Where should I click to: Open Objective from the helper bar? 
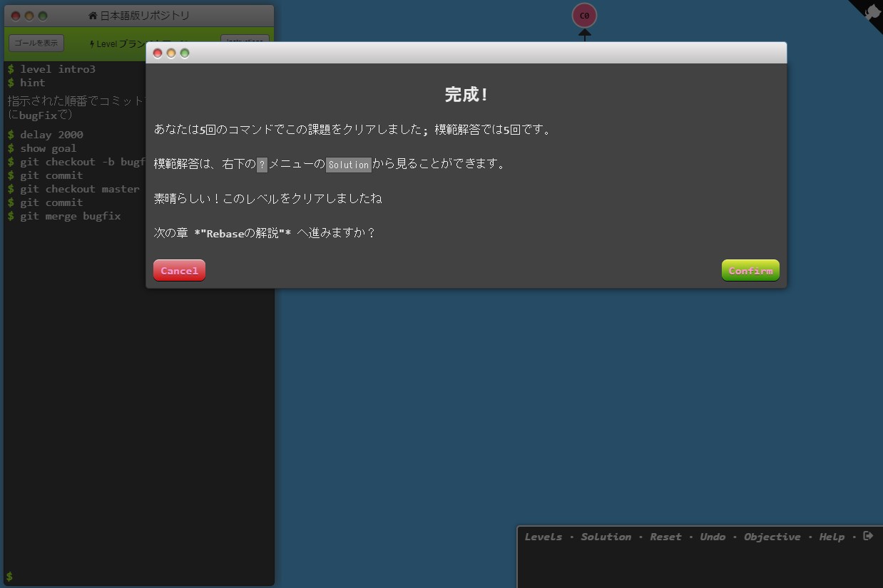(x=772, y=537)
